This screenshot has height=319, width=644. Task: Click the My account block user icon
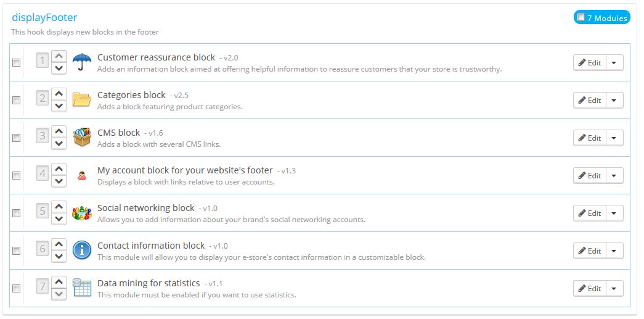coord(82,176)
